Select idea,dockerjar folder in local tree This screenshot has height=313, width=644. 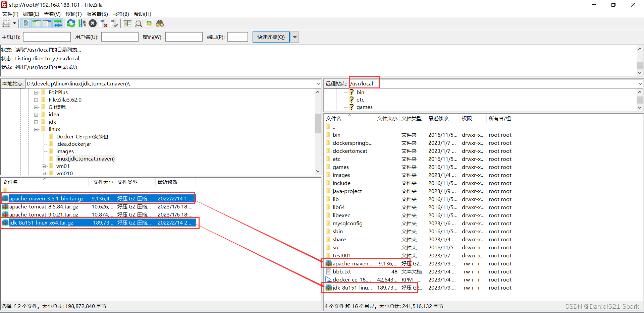coord(73,144)
